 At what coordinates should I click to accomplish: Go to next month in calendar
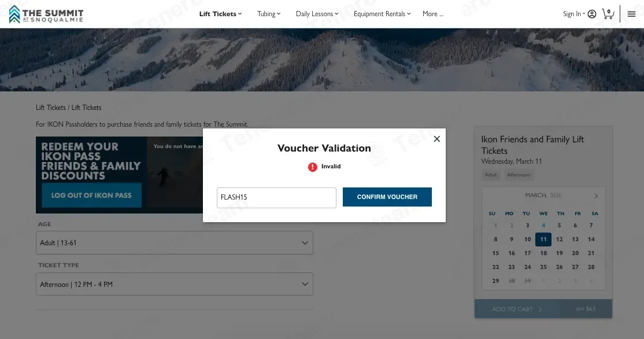596,196
